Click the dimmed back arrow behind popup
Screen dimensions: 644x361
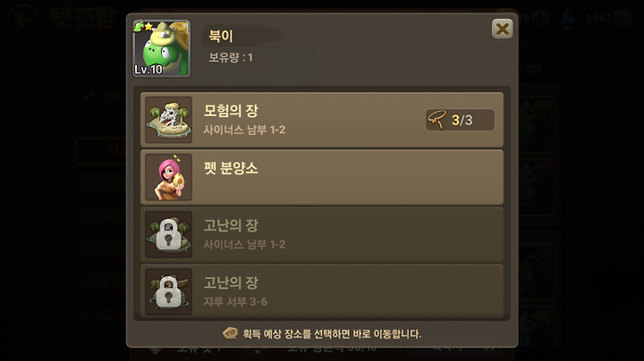point(22,18)
